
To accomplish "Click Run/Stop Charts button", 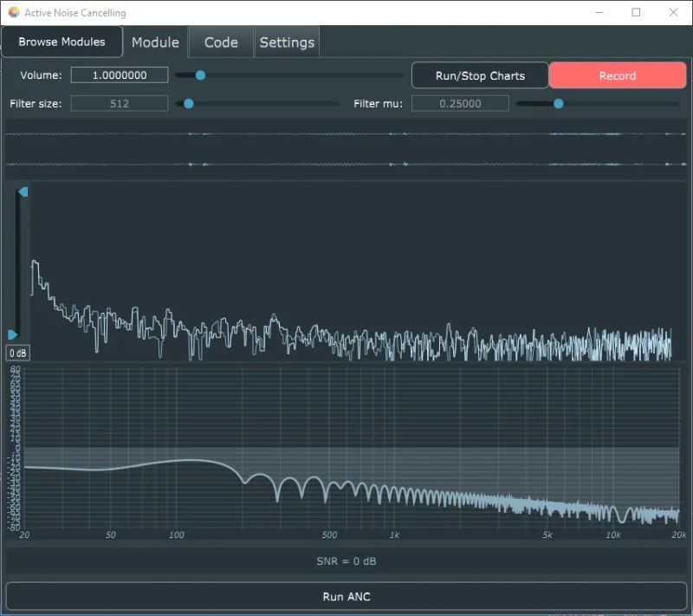I will [480, 75].
